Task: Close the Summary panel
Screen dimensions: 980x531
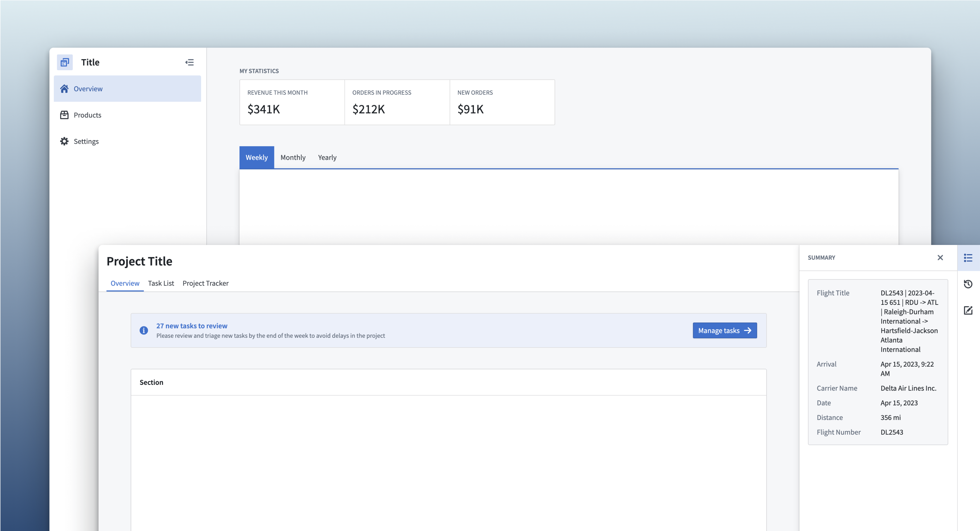Action: (x=940, y=257)
